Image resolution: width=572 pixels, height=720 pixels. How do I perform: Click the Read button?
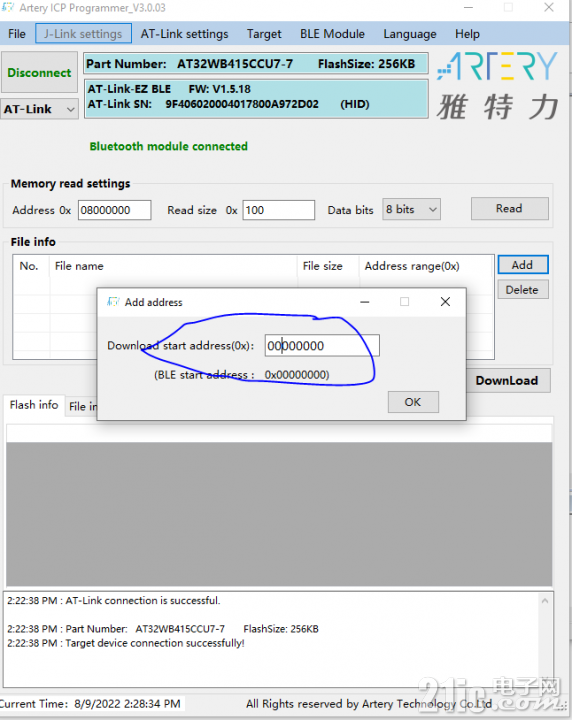510,208
